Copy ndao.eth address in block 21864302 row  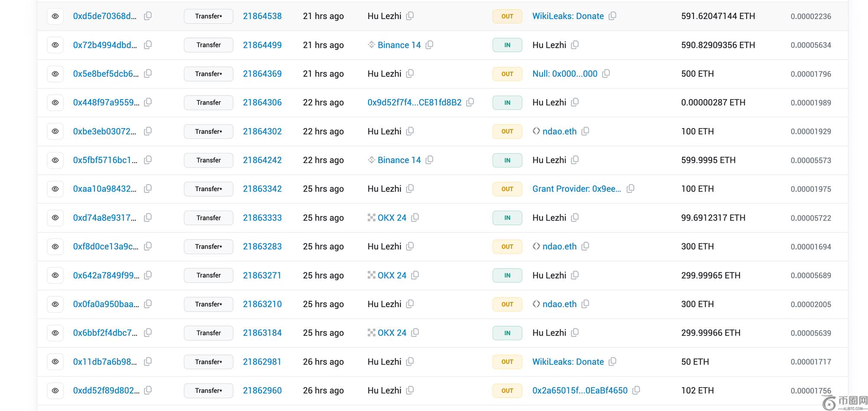[x=585, y=131]
